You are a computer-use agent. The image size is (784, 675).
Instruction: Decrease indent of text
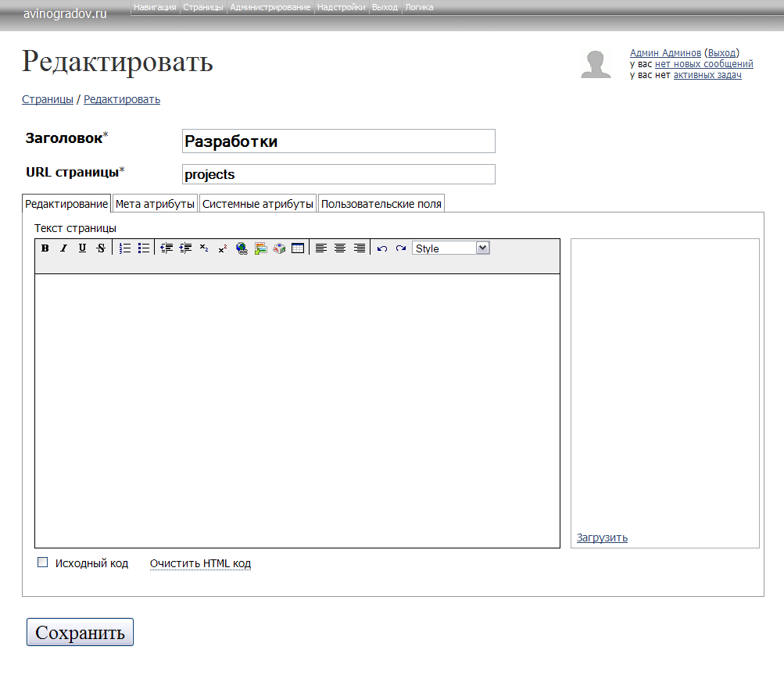coord(166,248)
